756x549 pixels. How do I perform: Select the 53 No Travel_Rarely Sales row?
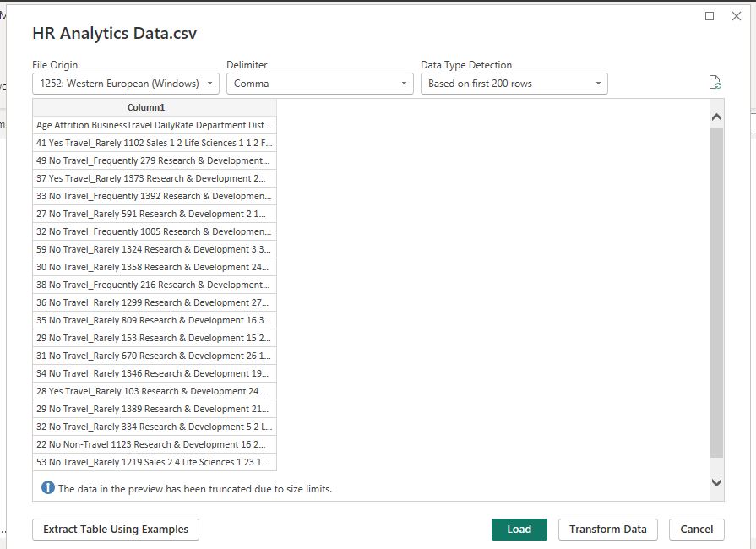[x=153, y=462]
